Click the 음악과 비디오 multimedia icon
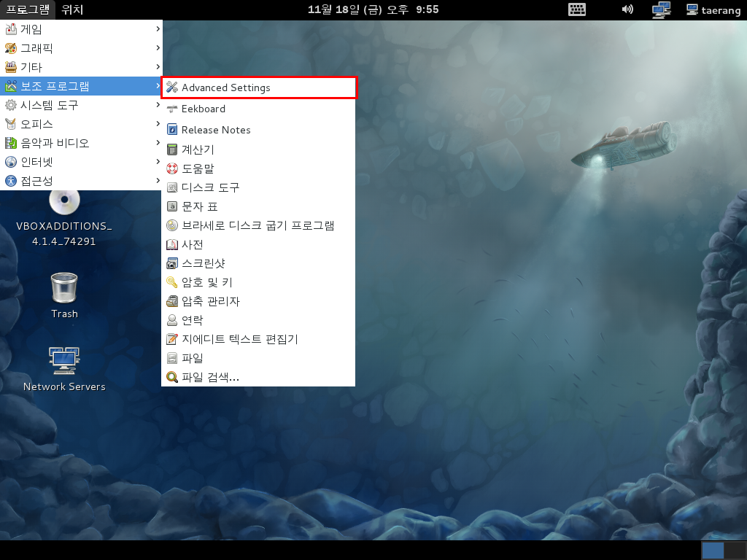This screenshot has height=560, width=747. click(10, 143)
